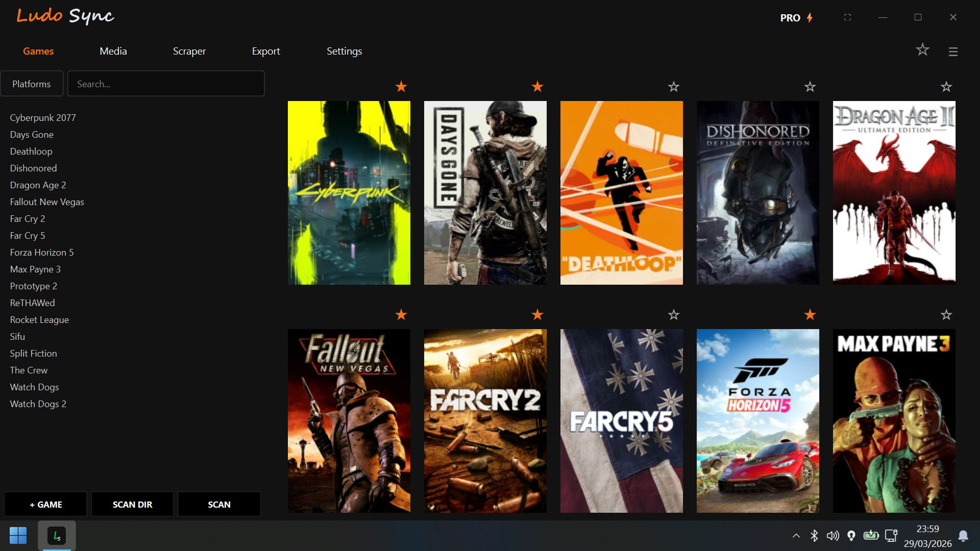Screen dimensions: 980x551
Task: Open the notification bell in taskbar
Action: click(963, 535)
